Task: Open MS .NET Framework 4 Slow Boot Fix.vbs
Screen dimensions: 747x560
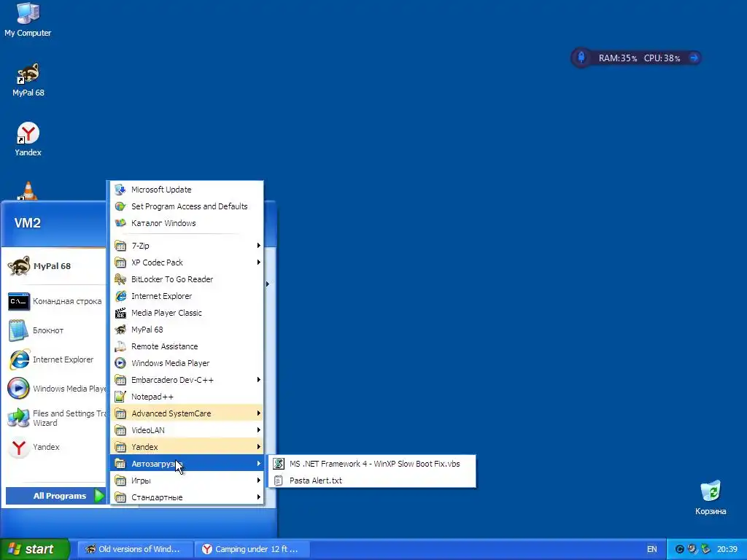Action: [371, 464]
